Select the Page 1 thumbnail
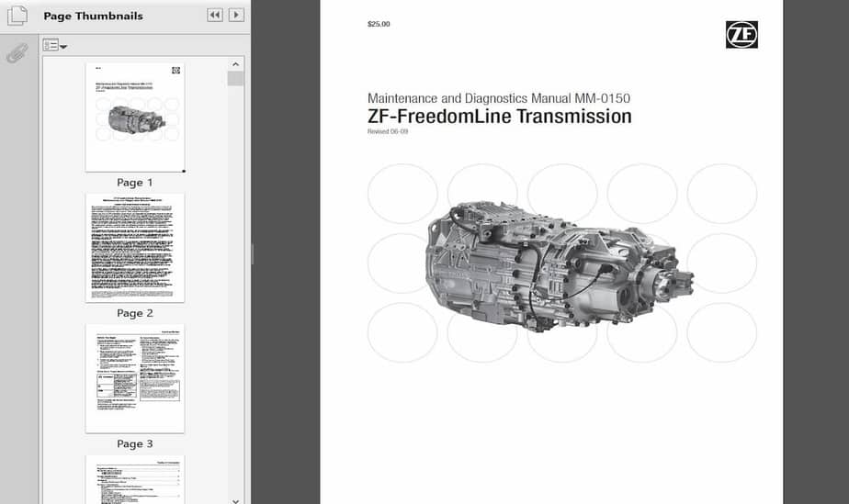 pyautogui.click(x=135, y=117)
